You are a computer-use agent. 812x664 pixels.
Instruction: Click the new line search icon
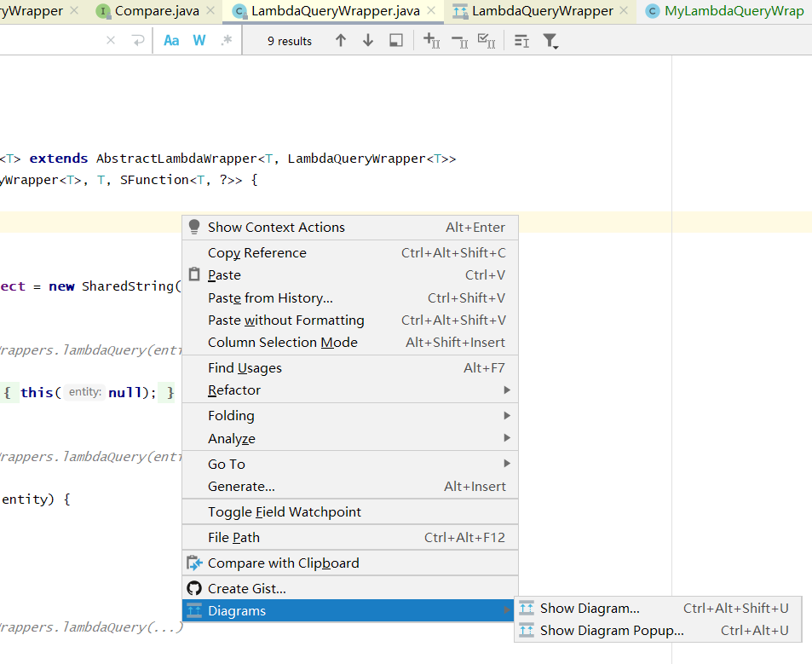click(x=138, y=40)
